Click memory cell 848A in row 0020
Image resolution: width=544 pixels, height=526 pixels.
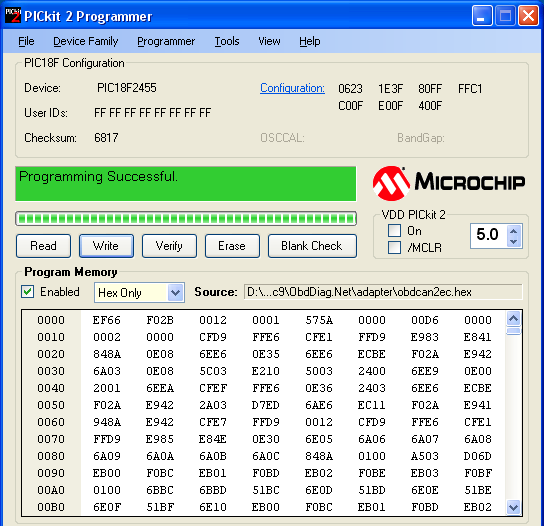(107, 354)
